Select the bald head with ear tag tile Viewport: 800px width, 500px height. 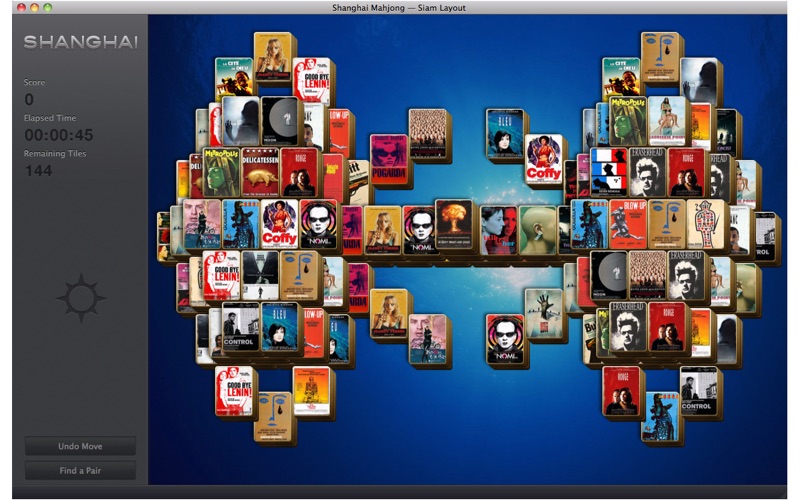pyautogui.click(x=537, y=231)
